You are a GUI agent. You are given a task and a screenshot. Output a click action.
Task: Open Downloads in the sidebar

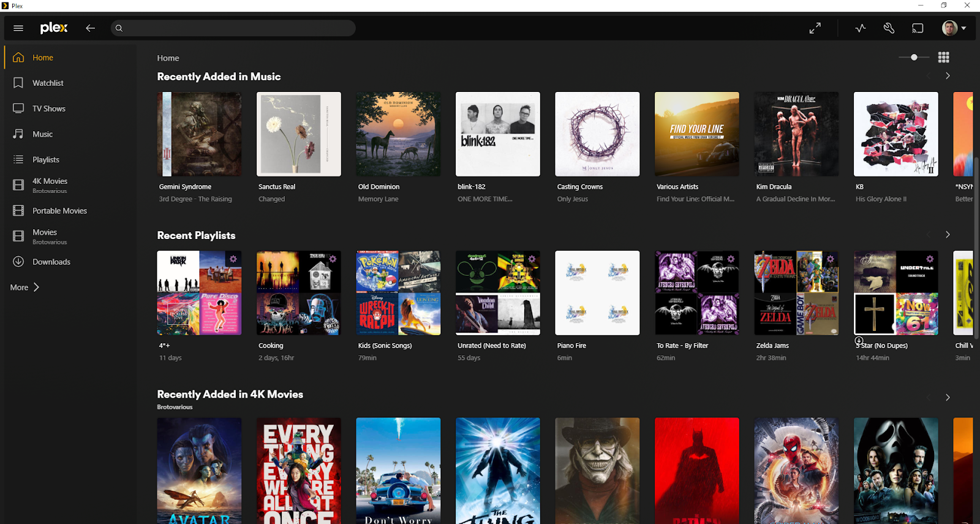pos(70,262)
